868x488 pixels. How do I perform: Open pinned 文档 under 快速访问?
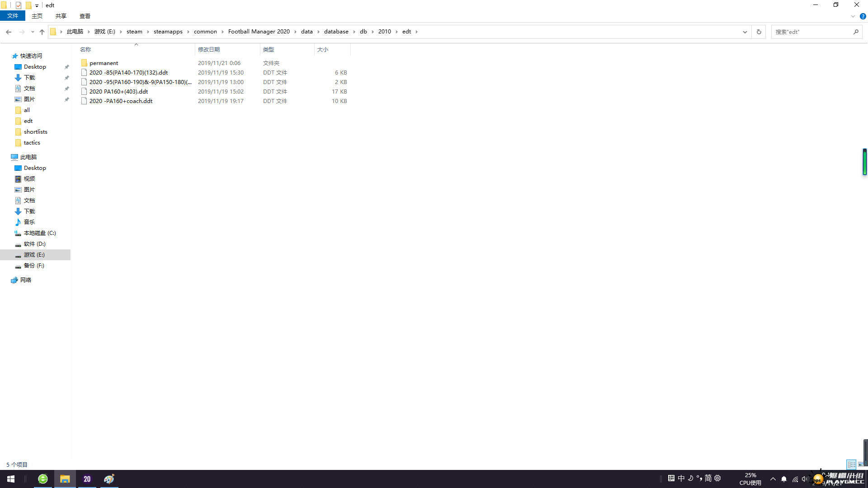coord(29,89)
